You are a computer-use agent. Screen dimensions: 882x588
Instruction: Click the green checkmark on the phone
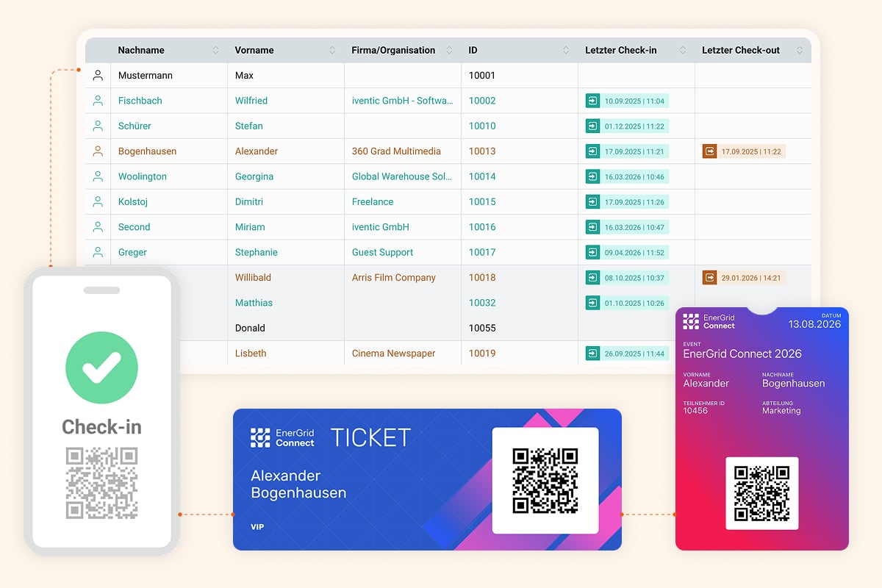click(102, 367)
